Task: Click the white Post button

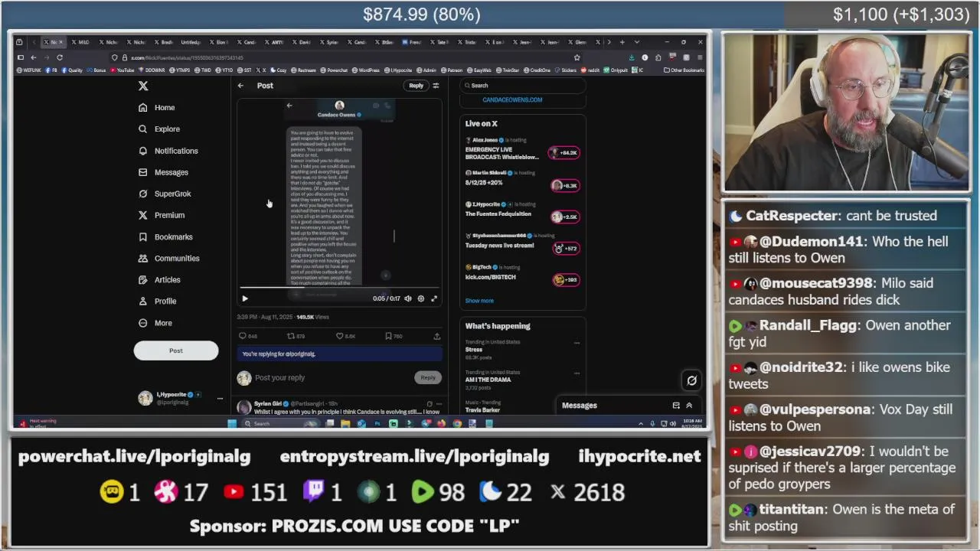Action: 176,350
